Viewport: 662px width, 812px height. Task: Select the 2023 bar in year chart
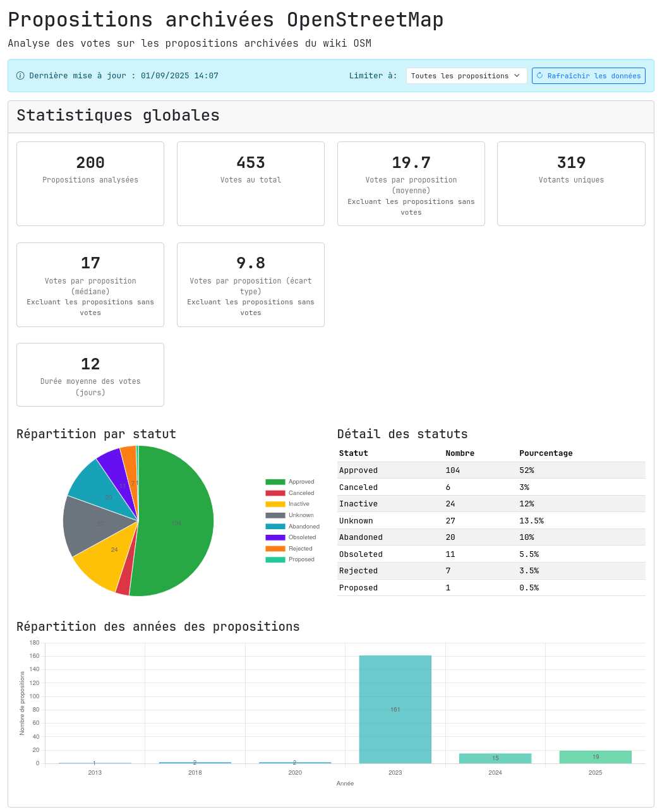click(x=395, y=709)
